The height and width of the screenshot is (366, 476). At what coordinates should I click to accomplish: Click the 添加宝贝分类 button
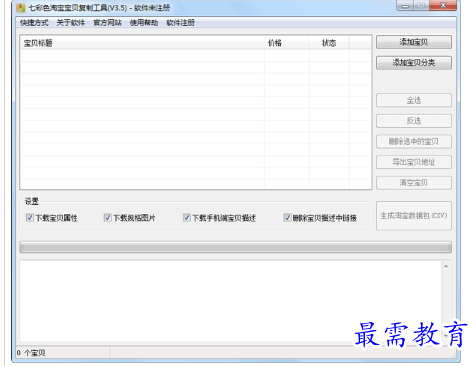pos(414,63)
